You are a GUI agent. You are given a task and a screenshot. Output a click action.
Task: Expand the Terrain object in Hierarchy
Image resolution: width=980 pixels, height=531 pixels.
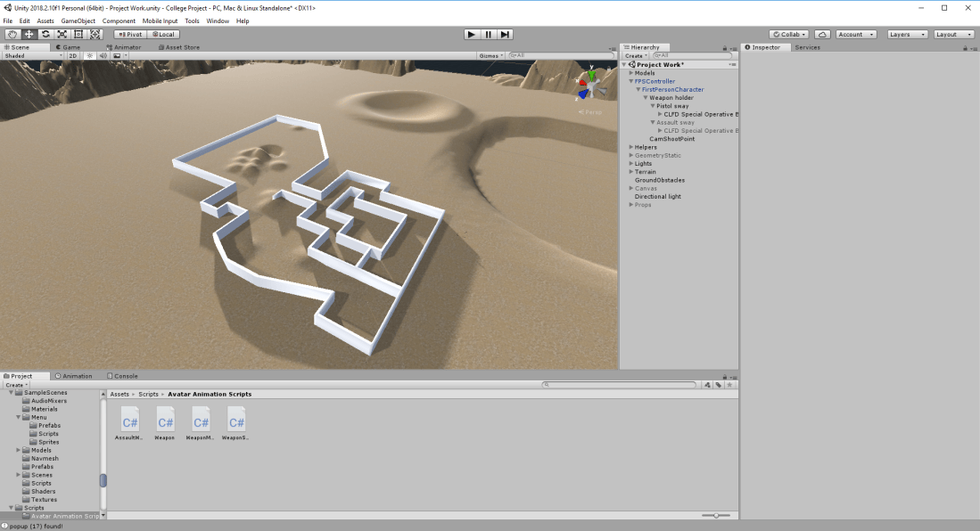[631, 172]
